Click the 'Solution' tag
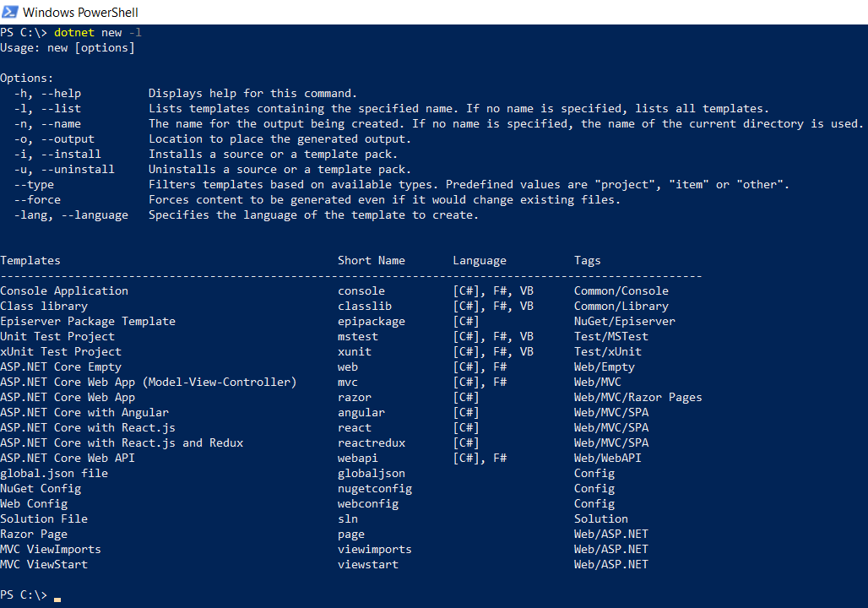The height and width of the screenshot is (608, 868). (x=601, y=518)
